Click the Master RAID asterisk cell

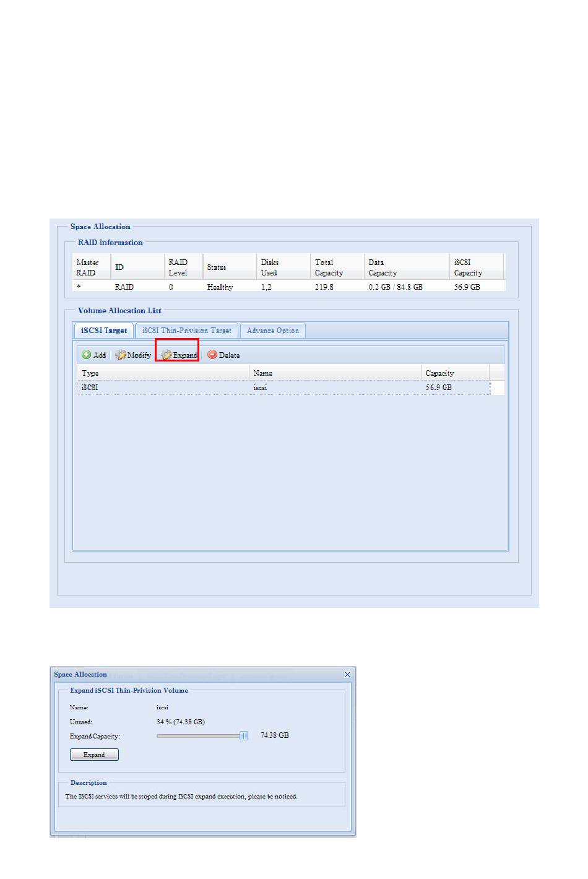coord(79,287)
